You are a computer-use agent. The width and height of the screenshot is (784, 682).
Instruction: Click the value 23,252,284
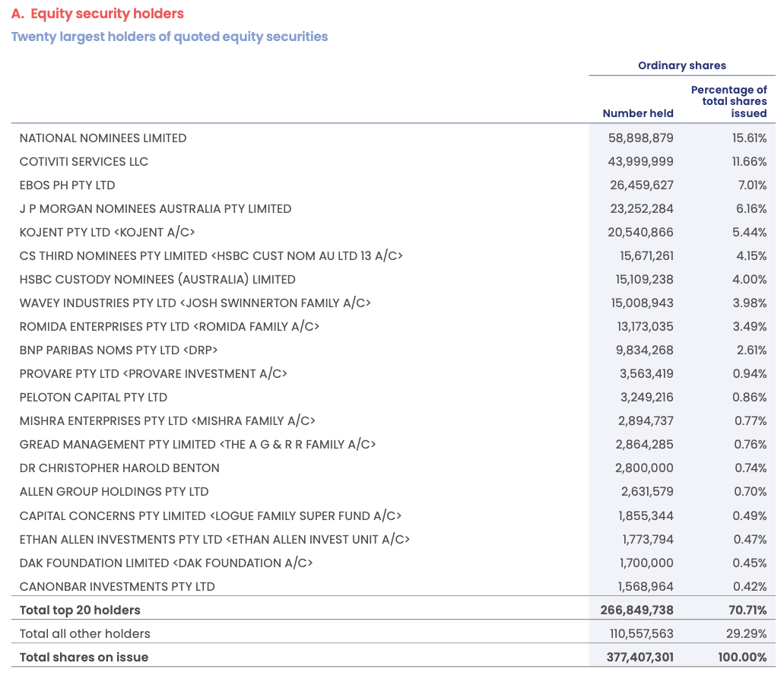pos(642,208)
